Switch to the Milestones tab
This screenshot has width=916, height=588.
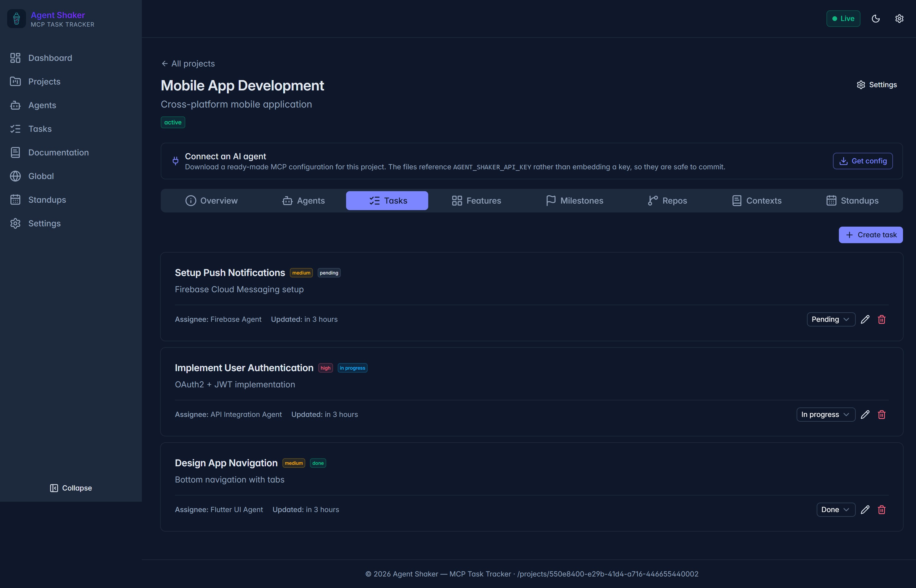pyautogui.click(x=575, y=201)
